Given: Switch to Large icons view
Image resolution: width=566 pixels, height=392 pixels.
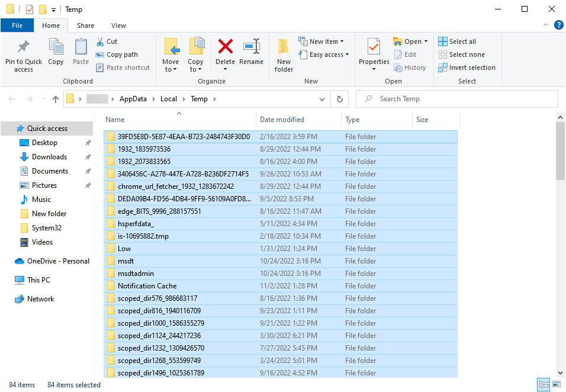Looking at the screenshot, I should [557, 384].
